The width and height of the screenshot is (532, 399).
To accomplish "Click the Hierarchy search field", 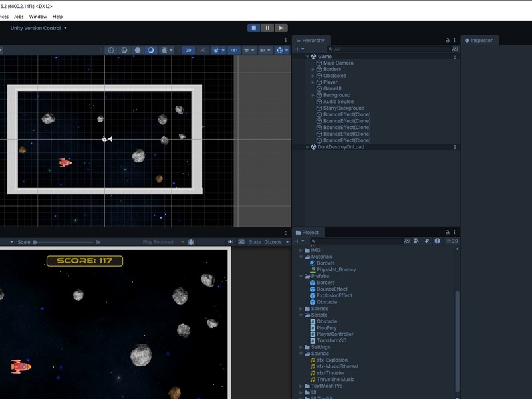I will click(389, 49).
